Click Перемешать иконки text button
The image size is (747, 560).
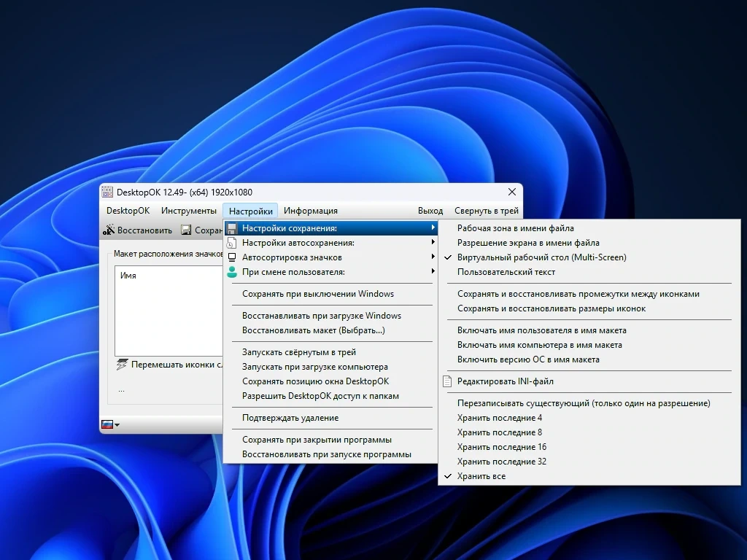point(177,365)
